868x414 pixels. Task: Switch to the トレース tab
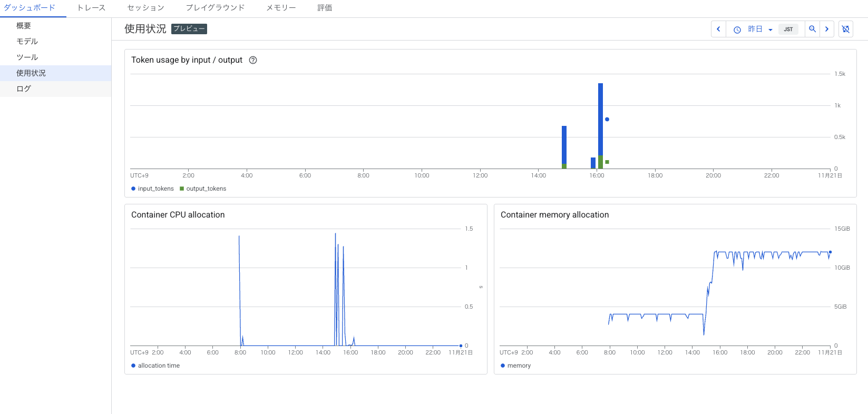(x=91, y=8)
